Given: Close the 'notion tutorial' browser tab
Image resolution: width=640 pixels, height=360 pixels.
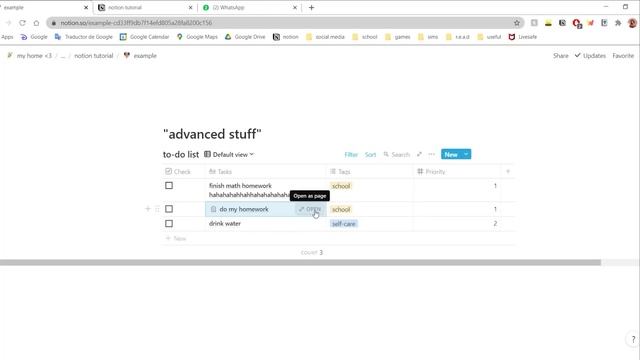Looking at the screenshot, I should pos(190,7).
